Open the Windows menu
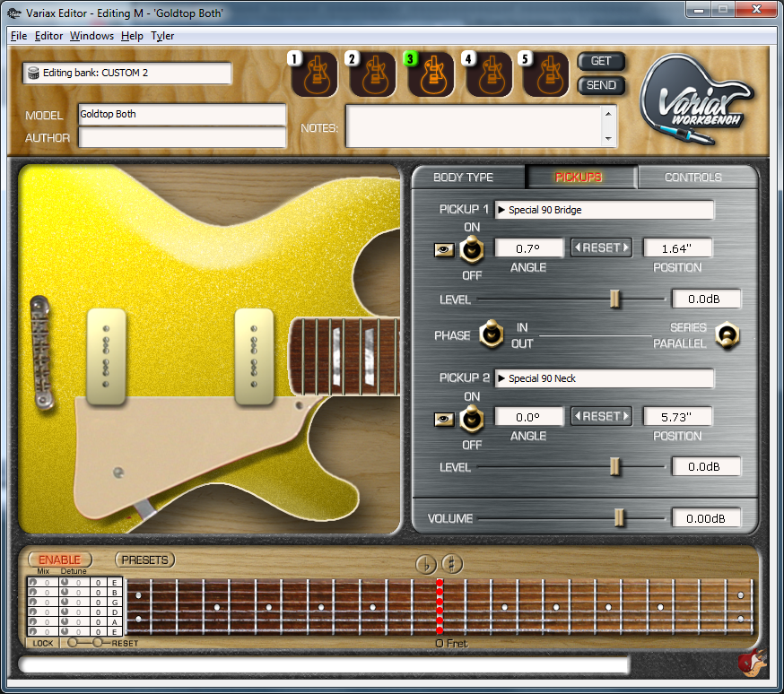 click(x=91, y=36)
